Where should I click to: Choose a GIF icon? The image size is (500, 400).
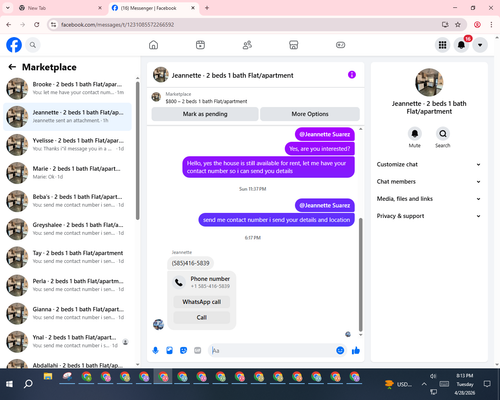click(x=198, y=350)
